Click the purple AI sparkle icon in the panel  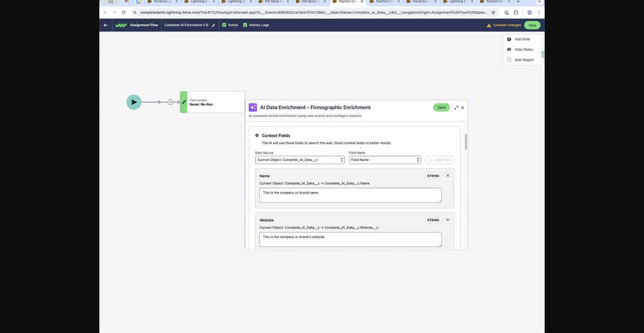tap(253, 107)
